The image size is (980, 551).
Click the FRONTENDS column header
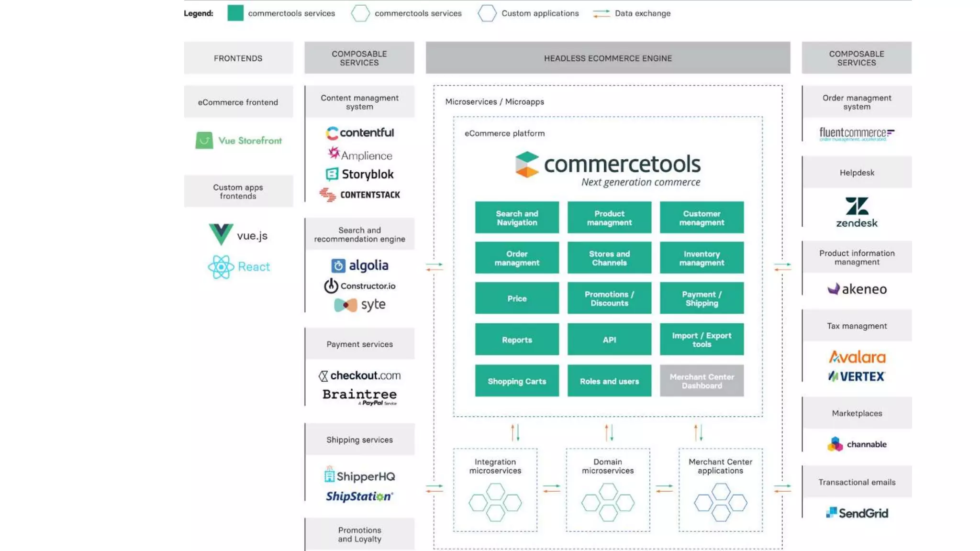point(238,58)
